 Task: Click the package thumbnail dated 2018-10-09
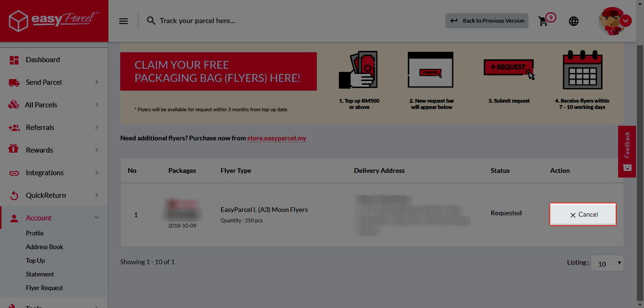[182, 211]
